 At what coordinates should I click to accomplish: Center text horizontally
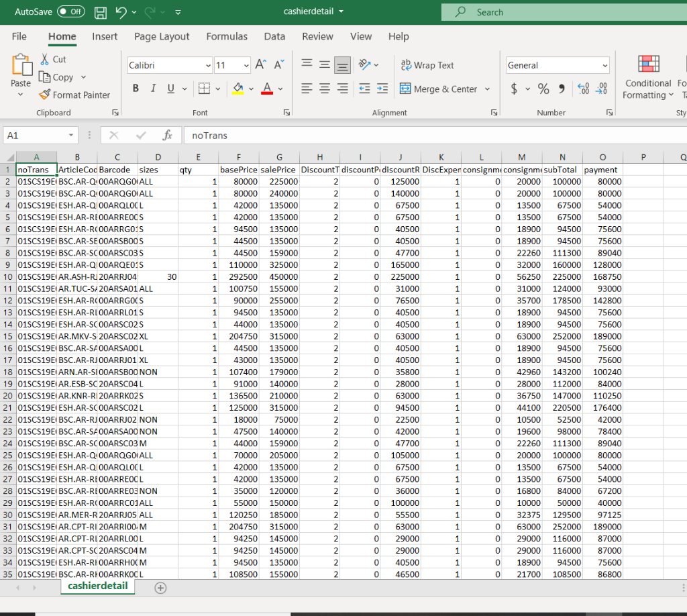coord(325,89)
